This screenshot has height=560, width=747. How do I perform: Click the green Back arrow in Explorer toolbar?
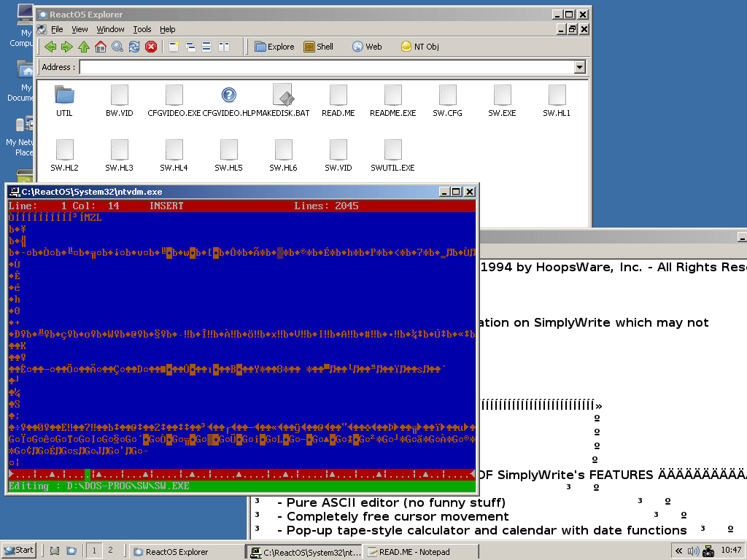click(50, 47)
